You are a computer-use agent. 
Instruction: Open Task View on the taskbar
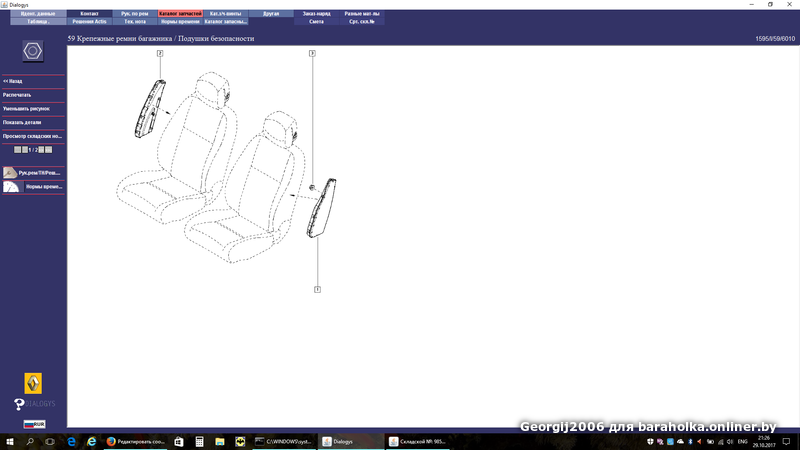tap(49, 442)
